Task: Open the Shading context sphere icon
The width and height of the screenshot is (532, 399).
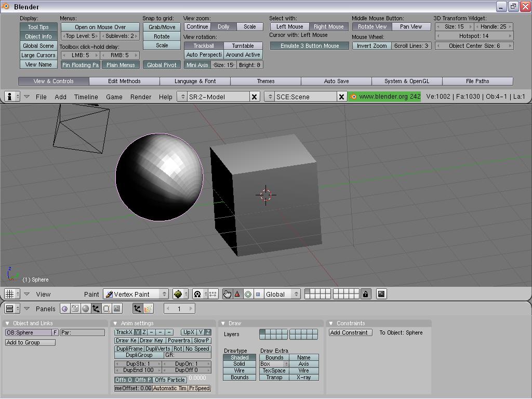Action: pos(86,309)
